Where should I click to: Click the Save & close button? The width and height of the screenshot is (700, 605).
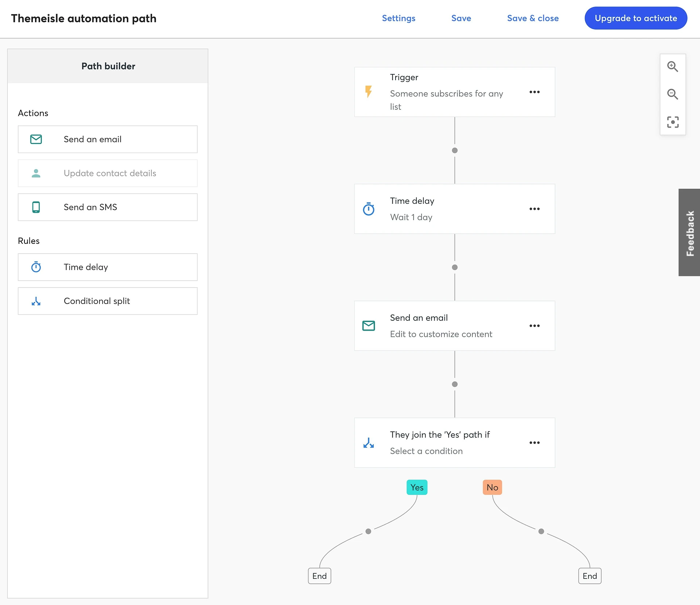pyautogui.click(x=533, y=19)
